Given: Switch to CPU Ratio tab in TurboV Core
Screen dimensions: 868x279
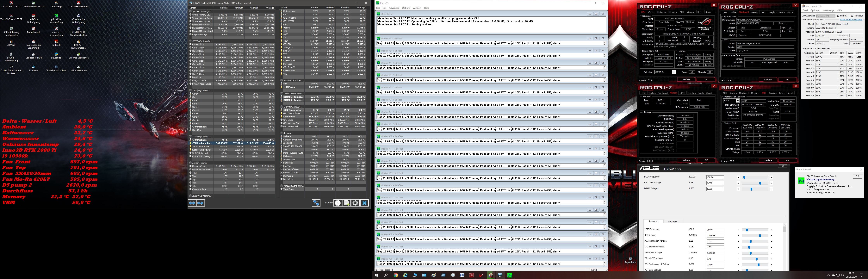Looking at the screenshot, I should 673,222.
